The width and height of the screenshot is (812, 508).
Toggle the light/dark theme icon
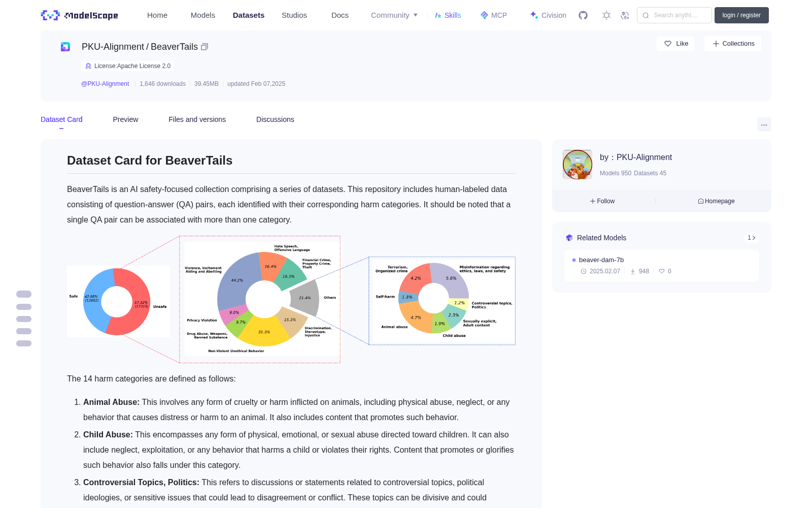coord(606,15)
